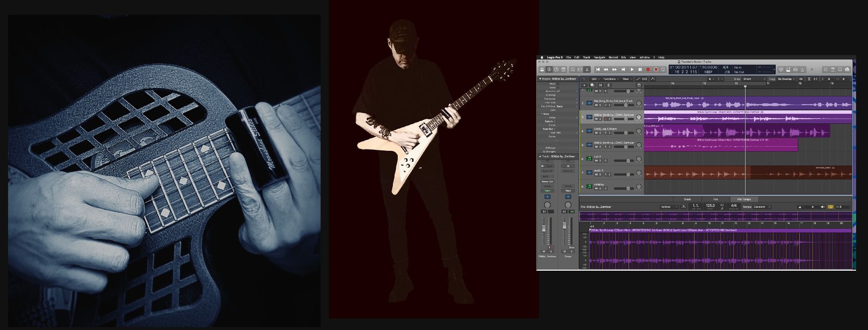Toggle the yellow cycle button in File Tempo editor
This screenshot has height=330, width=868.
pos(830,207)
